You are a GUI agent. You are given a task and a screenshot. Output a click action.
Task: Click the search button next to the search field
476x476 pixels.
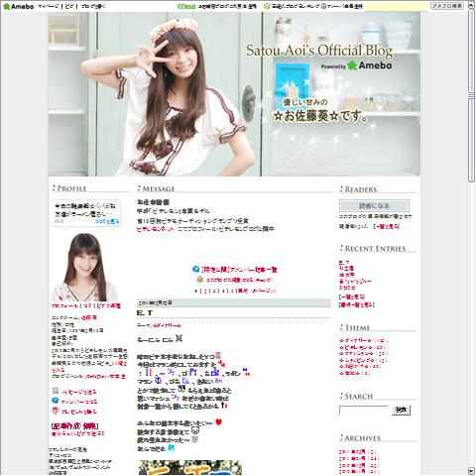[401, 411]
